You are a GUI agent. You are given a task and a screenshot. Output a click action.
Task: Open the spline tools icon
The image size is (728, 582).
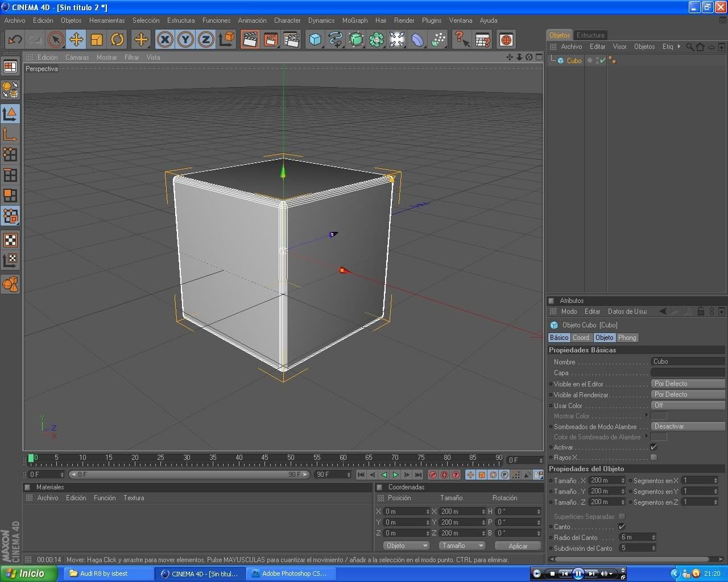[x=336, y=39]
